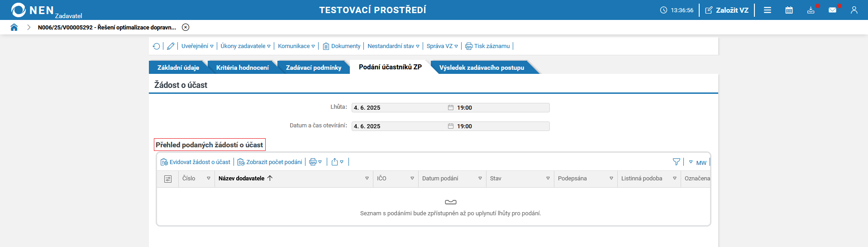Viewport: 868px width, 247px height.
Task: Expand Nestandardní stav menu
Action: pos(393,46)
